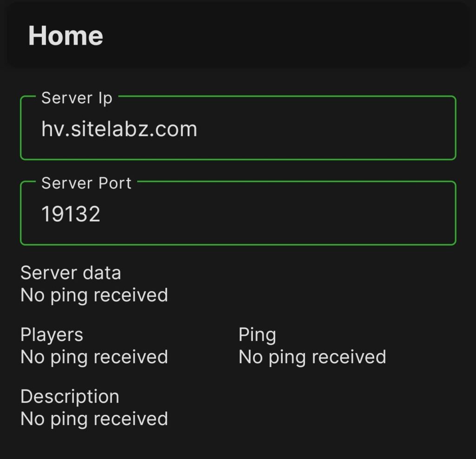Click the 'Ping' heading

pyautogui.click(x=257, y=335)
